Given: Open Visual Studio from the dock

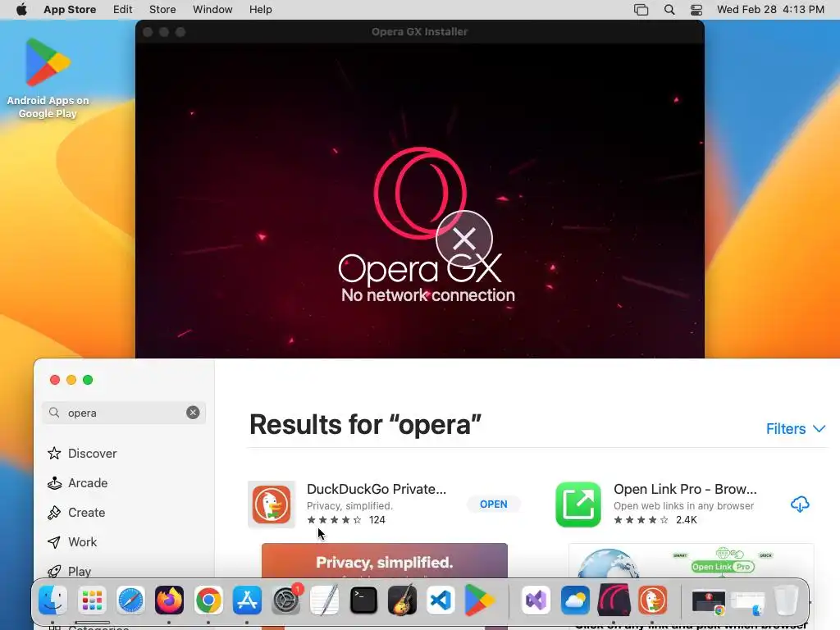Looking at the screenshot, I should (536, 600).
